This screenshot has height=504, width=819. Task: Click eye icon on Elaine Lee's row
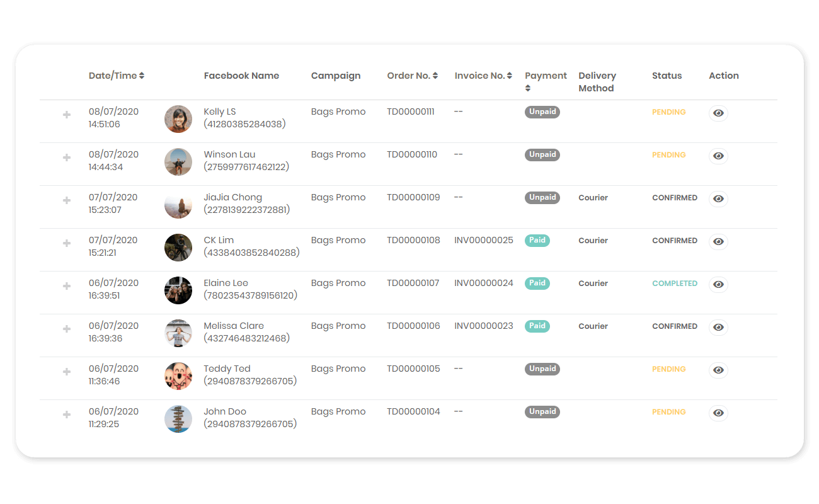[718, 285]
